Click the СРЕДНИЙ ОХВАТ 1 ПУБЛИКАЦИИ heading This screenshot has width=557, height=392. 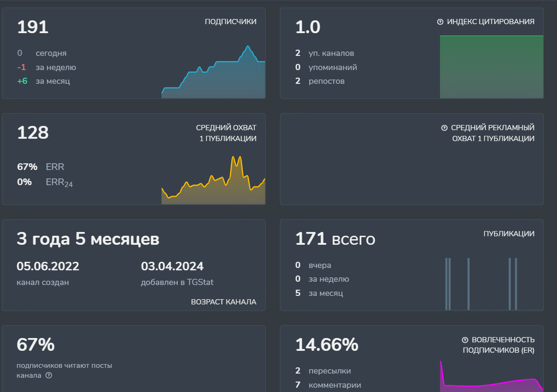point(226,133)
